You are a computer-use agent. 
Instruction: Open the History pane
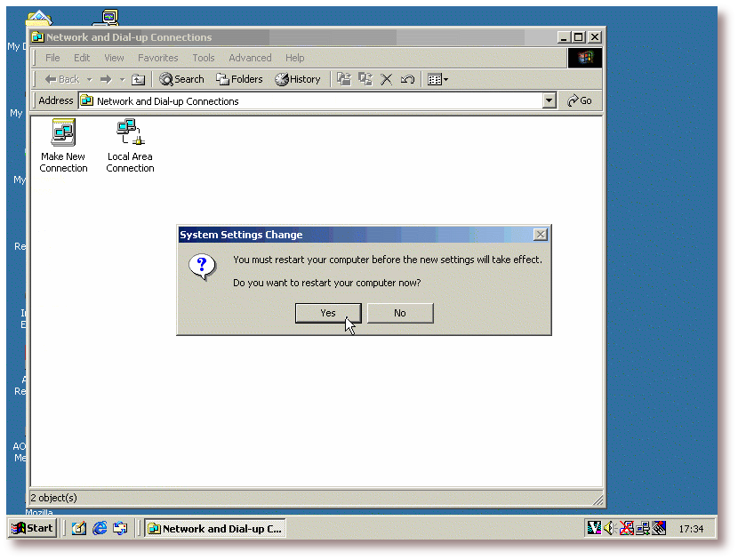pyautogui.click(x=298, y=79)
